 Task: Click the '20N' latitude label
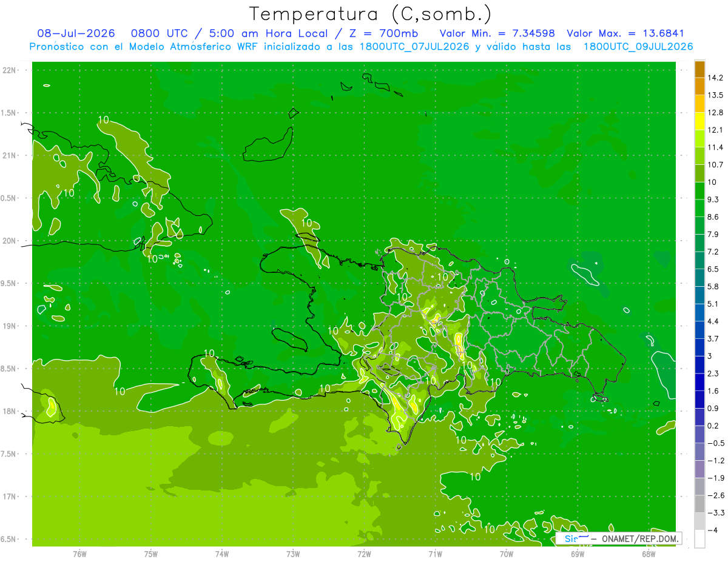10,241
